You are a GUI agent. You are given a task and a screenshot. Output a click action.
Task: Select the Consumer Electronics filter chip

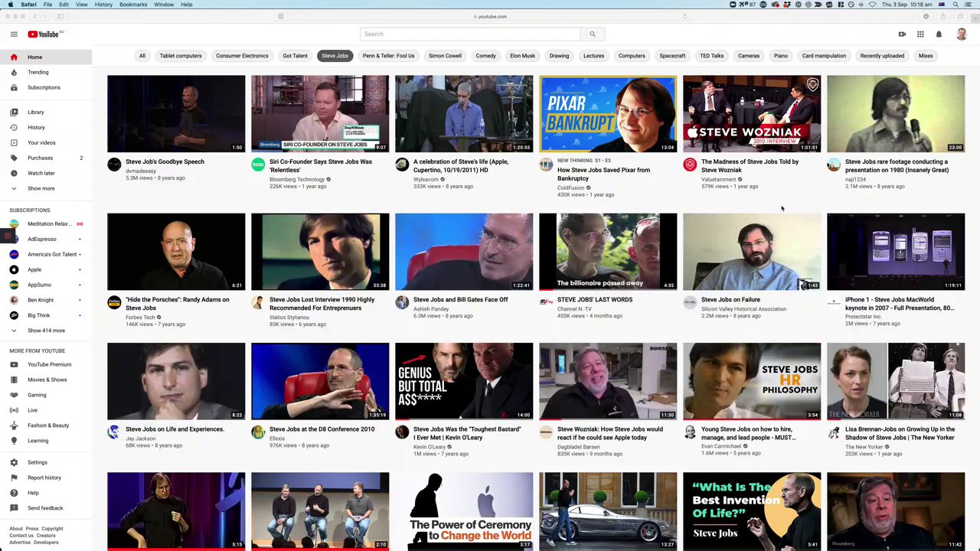242,56
